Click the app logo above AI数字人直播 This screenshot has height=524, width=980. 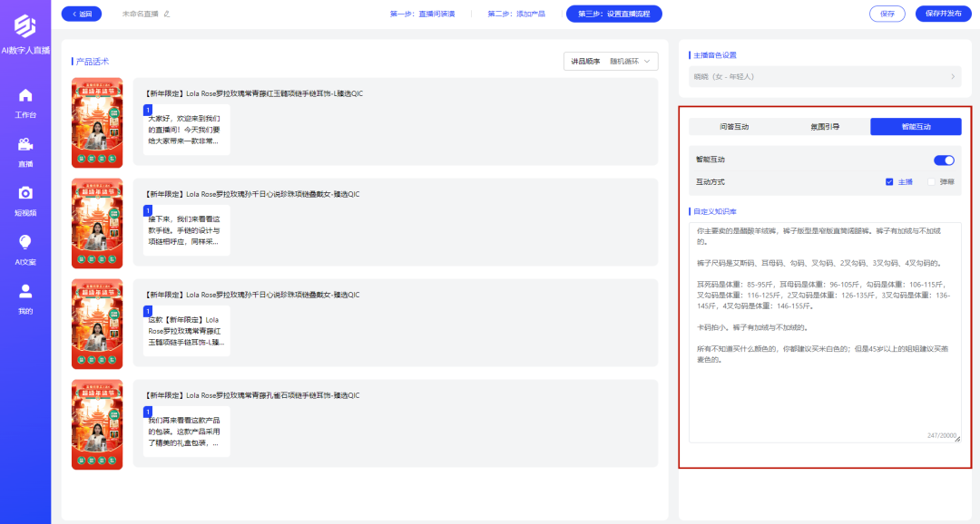tap(25, 25)
